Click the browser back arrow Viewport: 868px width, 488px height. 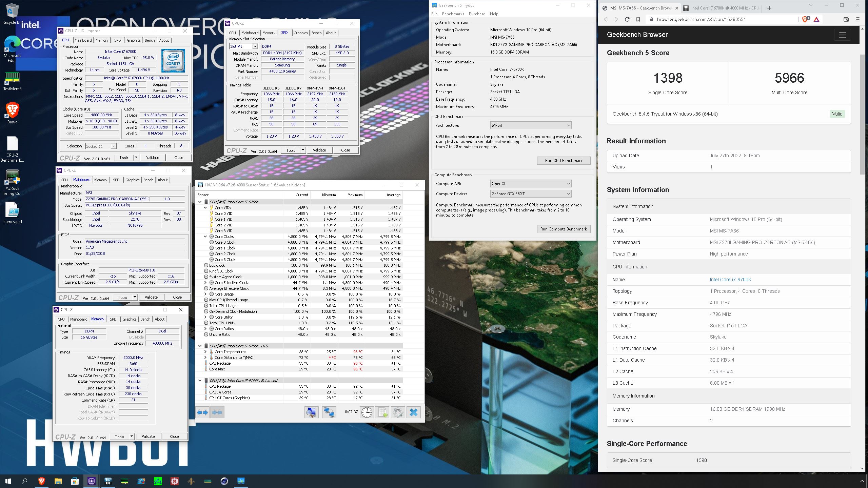606,19
